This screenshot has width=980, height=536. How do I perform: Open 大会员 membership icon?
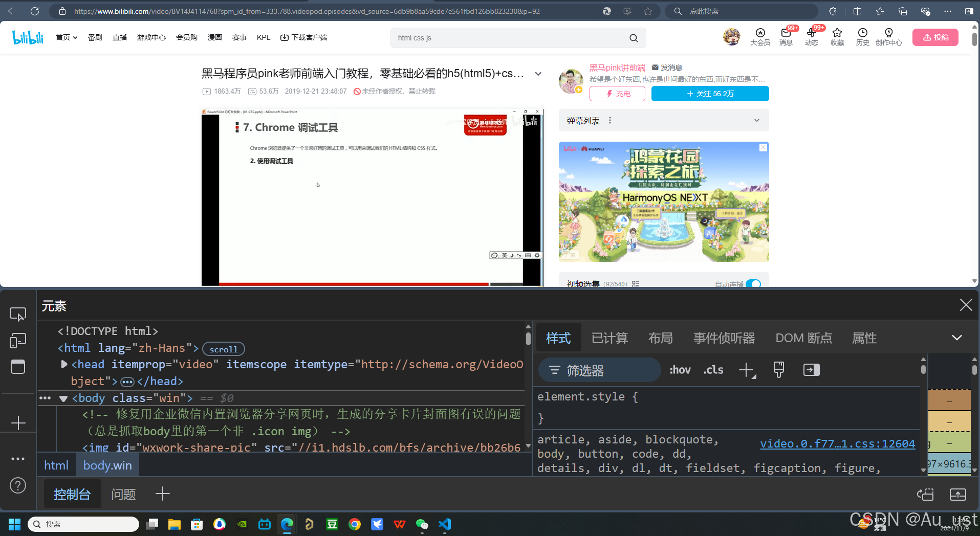pyautogui.click(x=760, y=37)
